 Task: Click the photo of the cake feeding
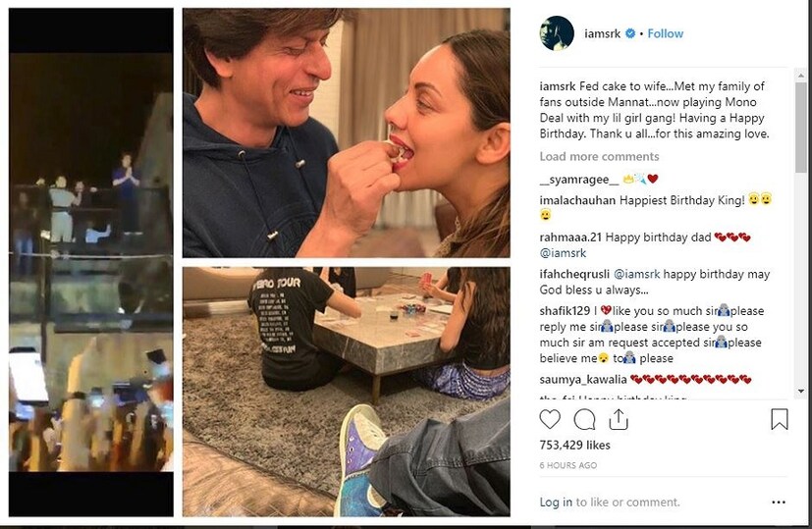(346, 132)
